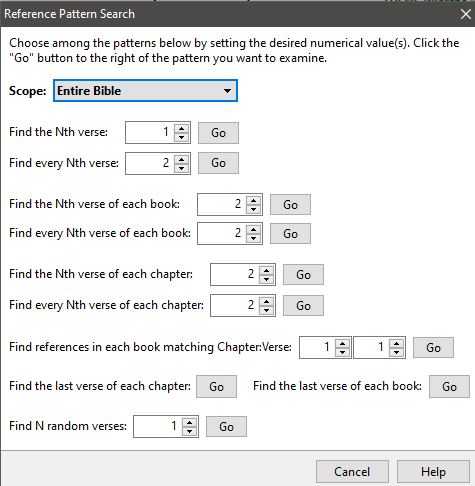
Task: Find the last verse of each chapter
Action: point(216,387)
